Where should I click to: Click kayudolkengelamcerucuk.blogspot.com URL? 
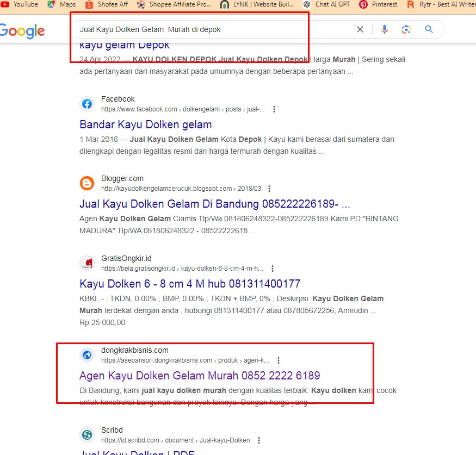coord(181,189)
